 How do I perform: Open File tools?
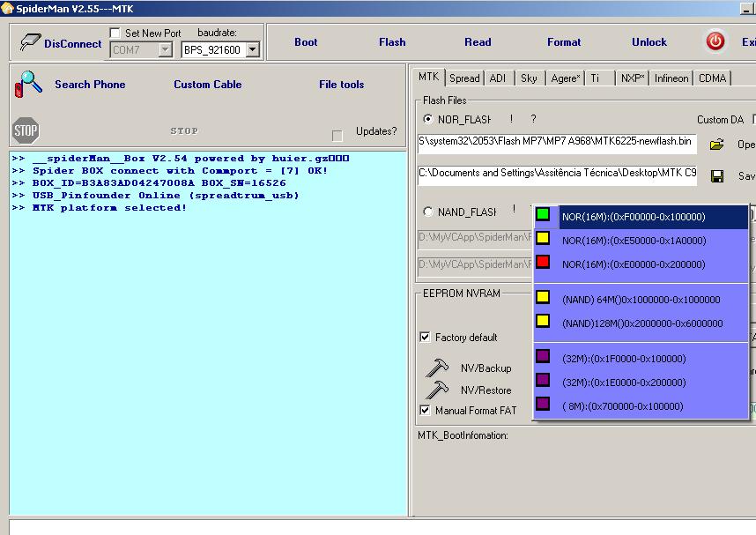click(341, 84)
